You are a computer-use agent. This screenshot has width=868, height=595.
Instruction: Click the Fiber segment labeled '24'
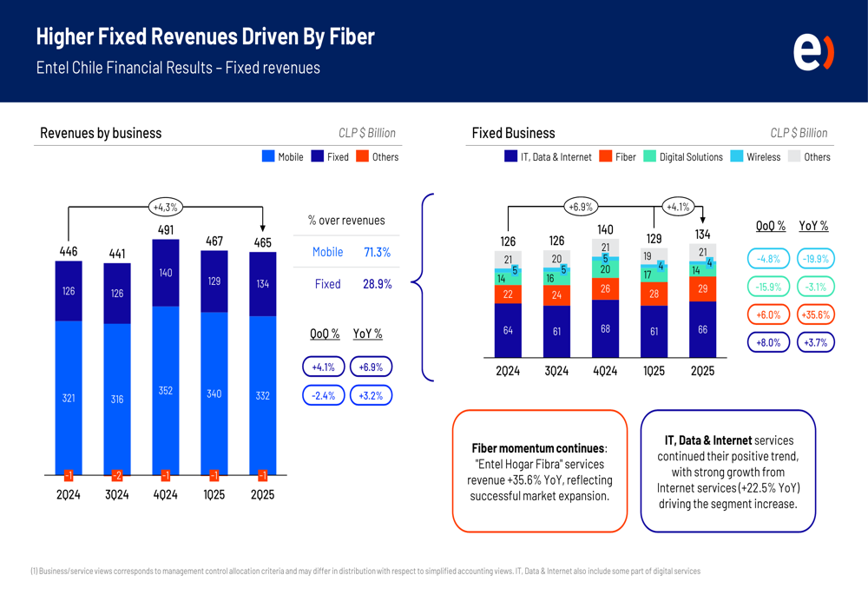(556, 295)
